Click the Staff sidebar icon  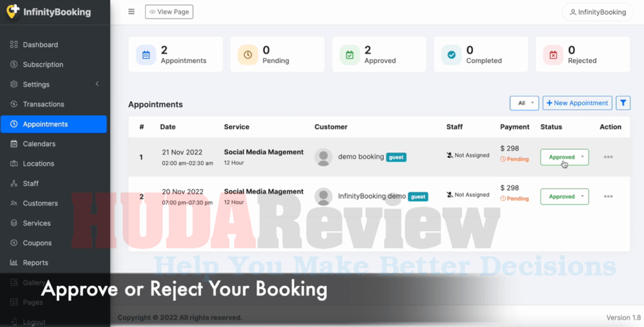click(x=14, y=184)
